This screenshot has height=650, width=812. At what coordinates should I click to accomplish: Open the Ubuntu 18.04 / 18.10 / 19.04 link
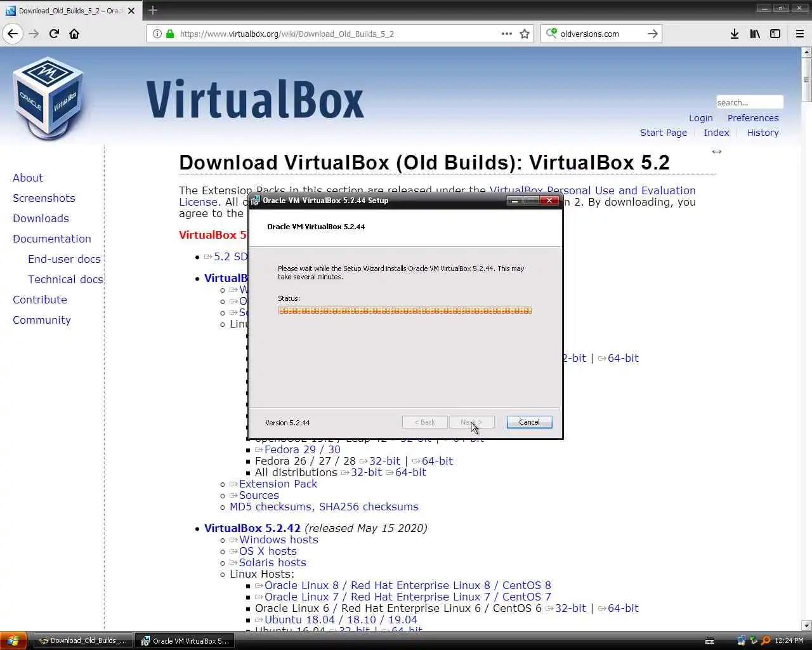coord(341,620)
